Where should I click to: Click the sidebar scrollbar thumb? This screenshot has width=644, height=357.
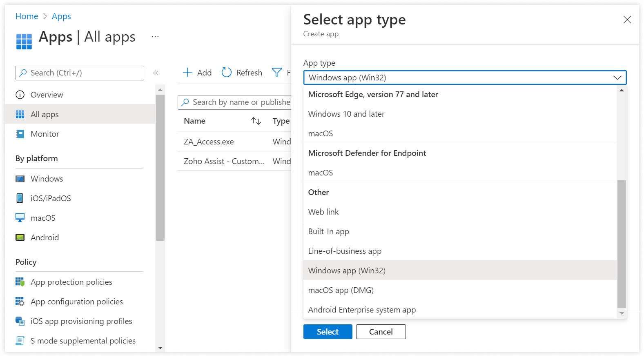[x=160, y=168]
